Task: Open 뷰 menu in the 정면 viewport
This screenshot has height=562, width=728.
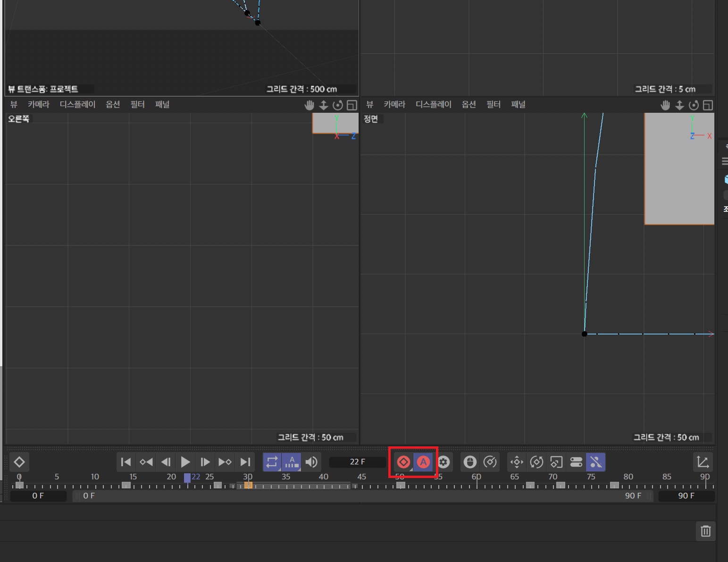Action: click(x=370, y=105)
